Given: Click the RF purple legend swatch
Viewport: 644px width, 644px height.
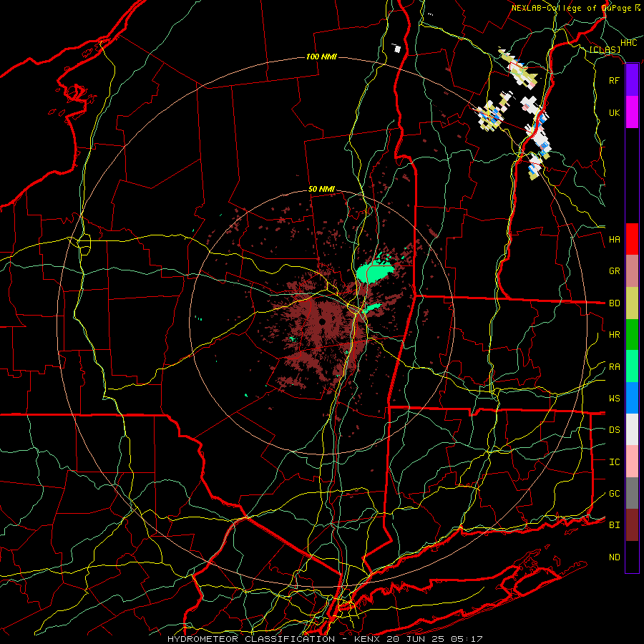Looking at the screenshot, I should click(632, 80).
